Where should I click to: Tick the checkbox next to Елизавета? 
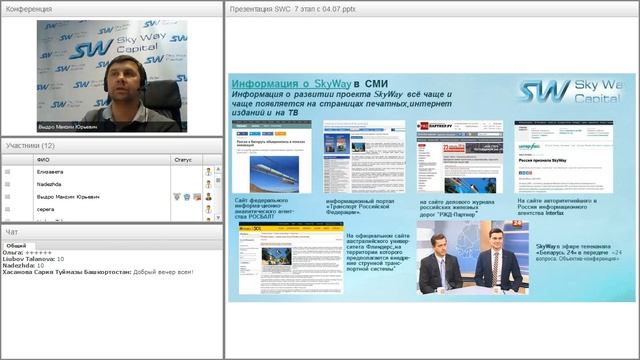[x=7, y=172]
